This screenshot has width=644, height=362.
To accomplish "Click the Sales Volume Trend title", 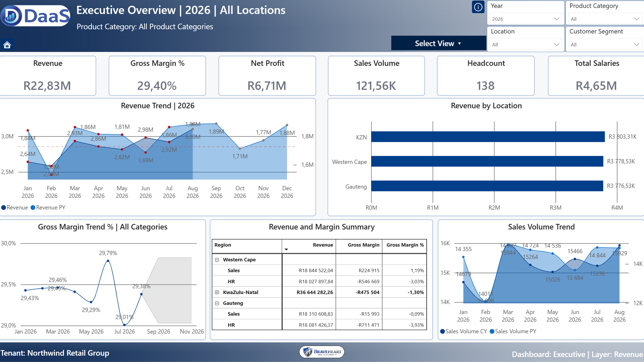I will pyautogui.click(x=541, y=227).
